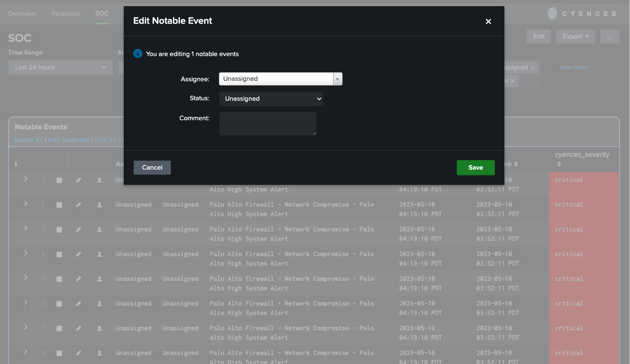Click the pencil edit icon in row 6
Image resolution: width=630 pixels, height=364 pixels.
point(79,304)
